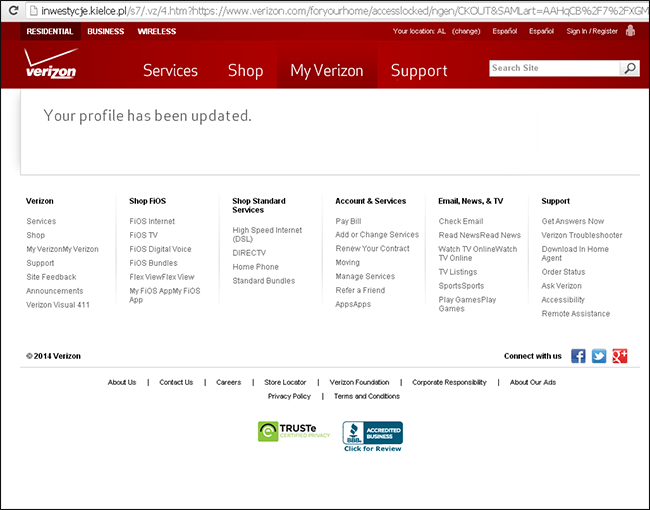Open the Shop menu
The width and height of the screenshot is (650, 510).
245,70
